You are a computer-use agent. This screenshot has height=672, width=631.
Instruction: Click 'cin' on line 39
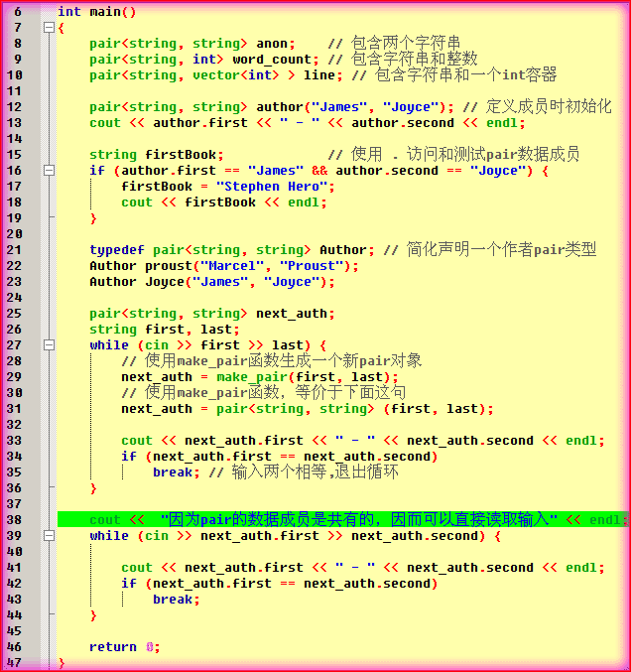[x=157, y=536]
